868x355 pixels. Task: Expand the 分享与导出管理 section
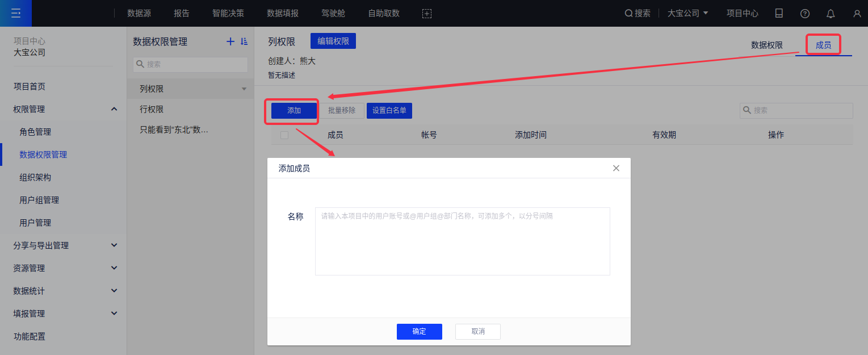(114, 245)
